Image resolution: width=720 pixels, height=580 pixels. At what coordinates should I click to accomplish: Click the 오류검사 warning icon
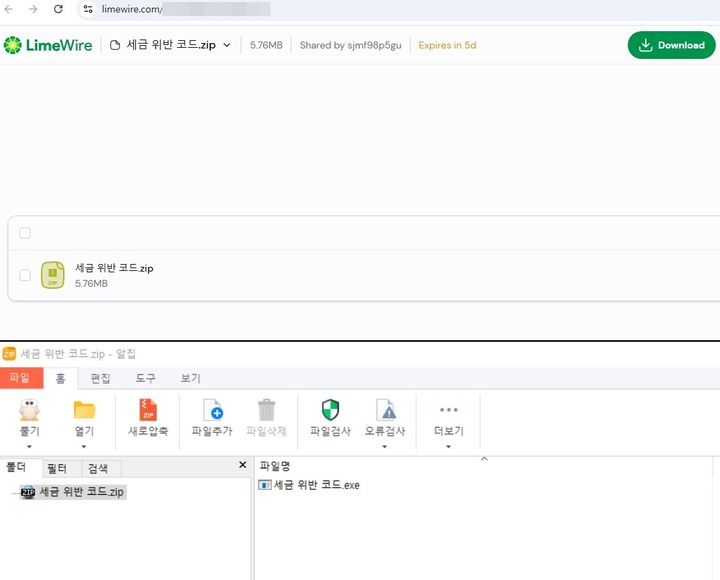385,410
